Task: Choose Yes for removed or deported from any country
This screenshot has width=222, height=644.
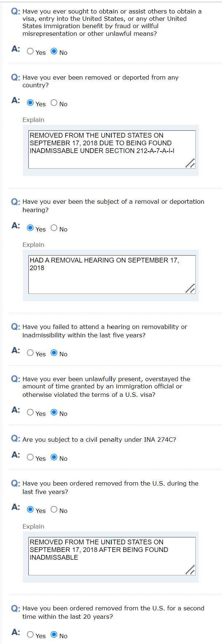Action: pyautogui.click(x=30, y=103)
